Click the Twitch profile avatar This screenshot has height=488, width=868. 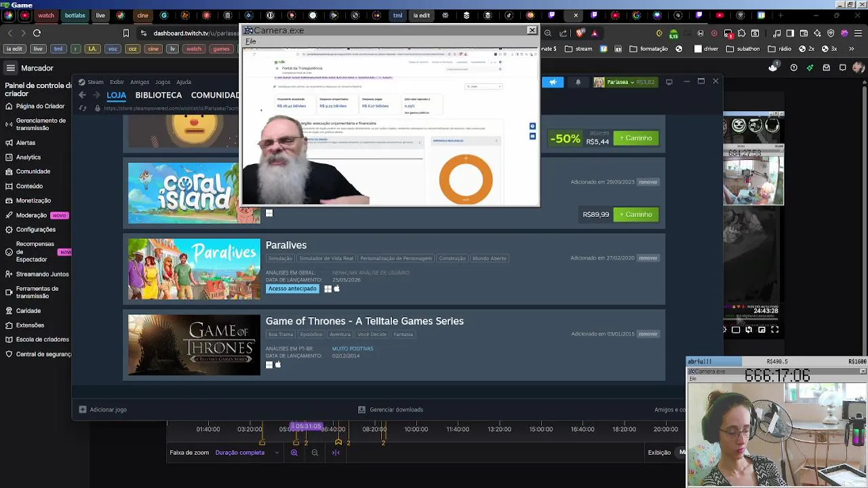[x=859, y=67]
